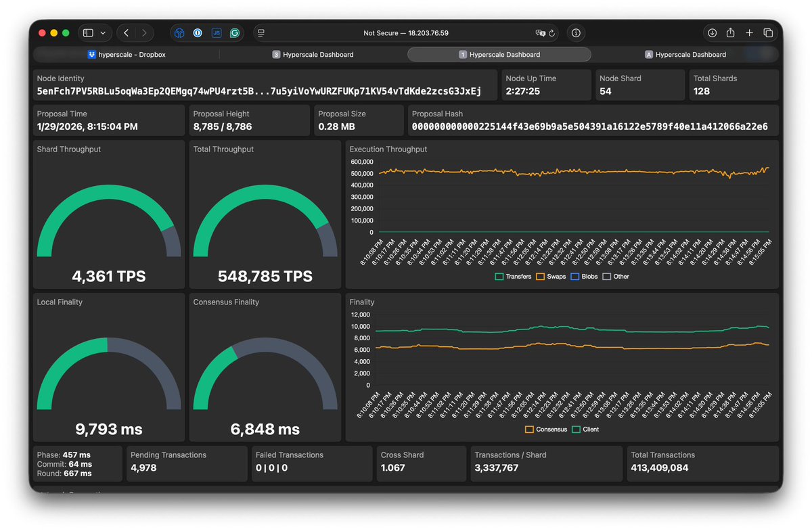The width and height of the screenshot is (812, 531).
Task: Toggle Consensus series in Finality legend
Action: [546, 430]
